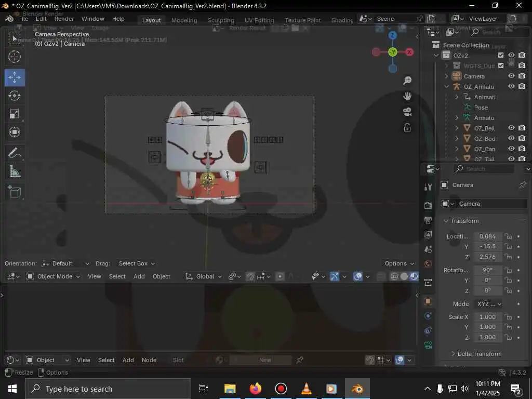Open the Object Mode dropdown

(x=54, y=276)
